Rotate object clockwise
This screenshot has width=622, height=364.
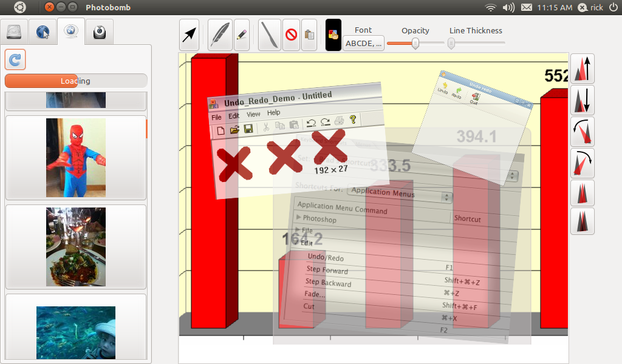tap(583, 163)
